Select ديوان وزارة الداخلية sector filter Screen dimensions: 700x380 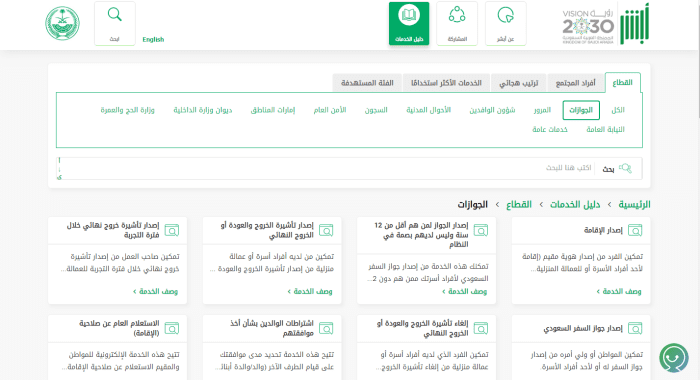click(x=203, y=110)
